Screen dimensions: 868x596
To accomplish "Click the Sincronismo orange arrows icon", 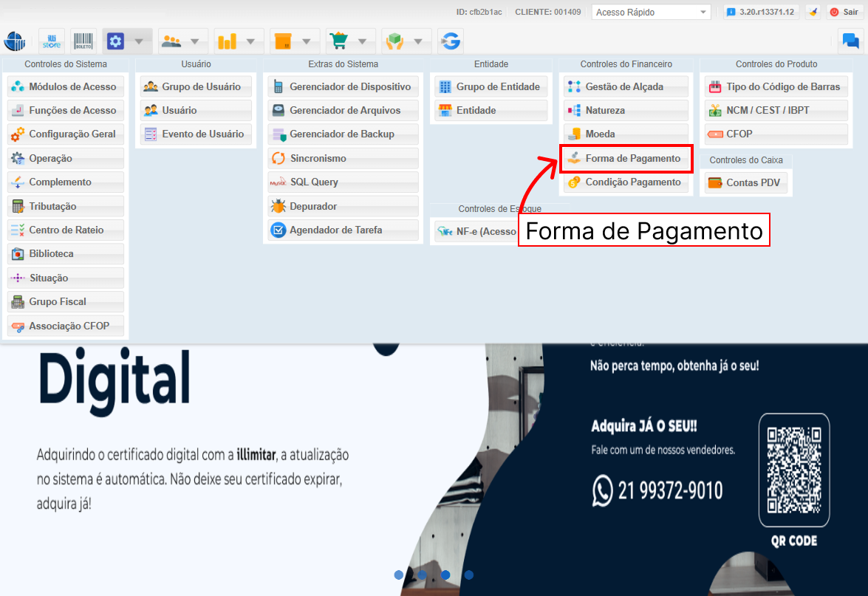I will (278, 158).
